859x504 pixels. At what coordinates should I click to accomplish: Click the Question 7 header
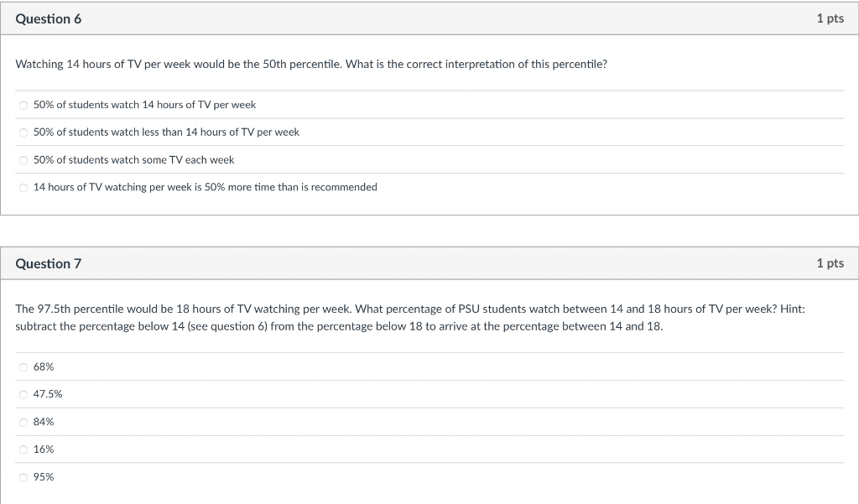coord(48,262)
